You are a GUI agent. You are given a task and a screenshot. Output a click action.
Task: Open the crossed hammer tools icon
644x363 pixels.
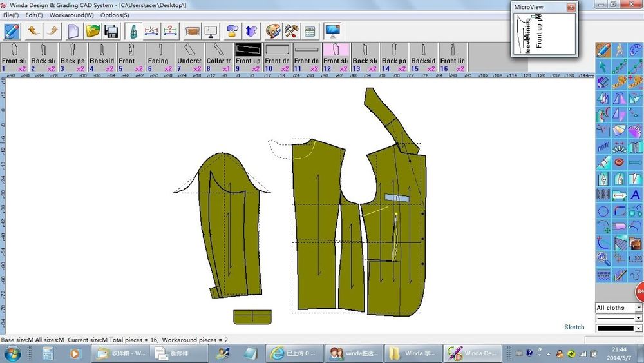pos(291,31)
